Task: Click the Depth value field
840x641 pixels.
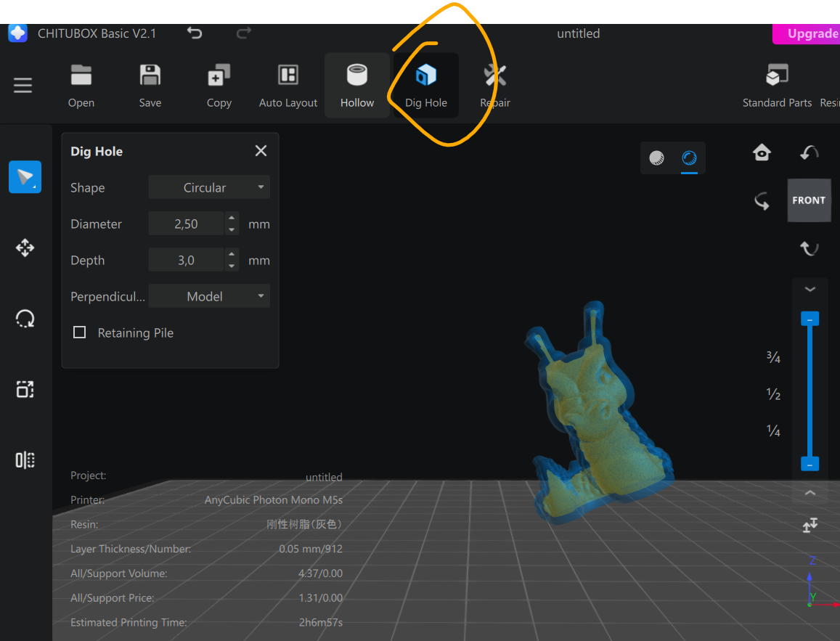Action: coord(186,261)
